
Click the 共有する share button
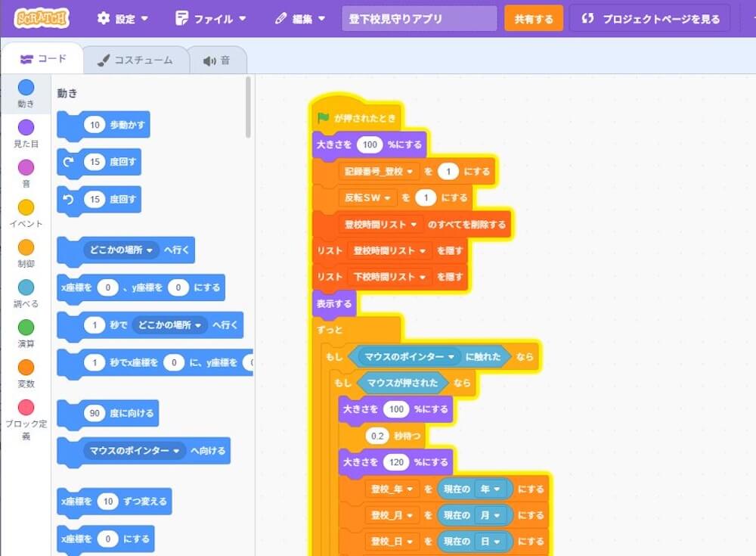[x=534, y=19]
